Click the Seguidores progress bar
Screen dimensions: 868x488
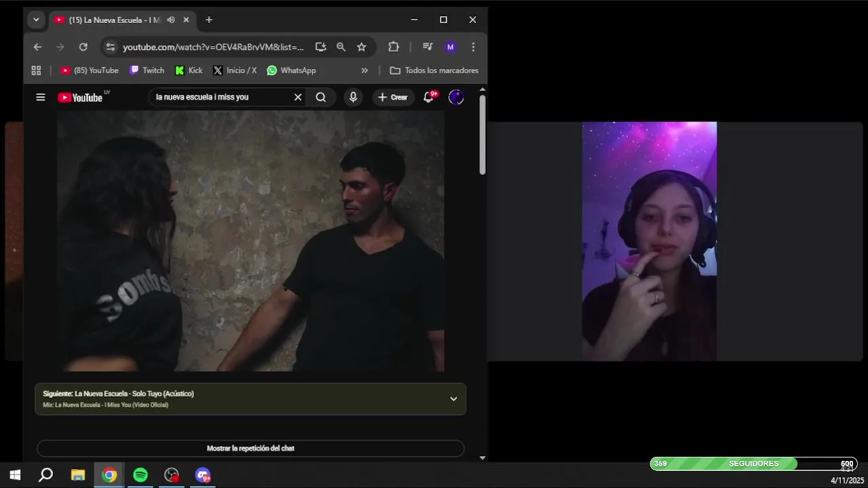click(753, 464)
